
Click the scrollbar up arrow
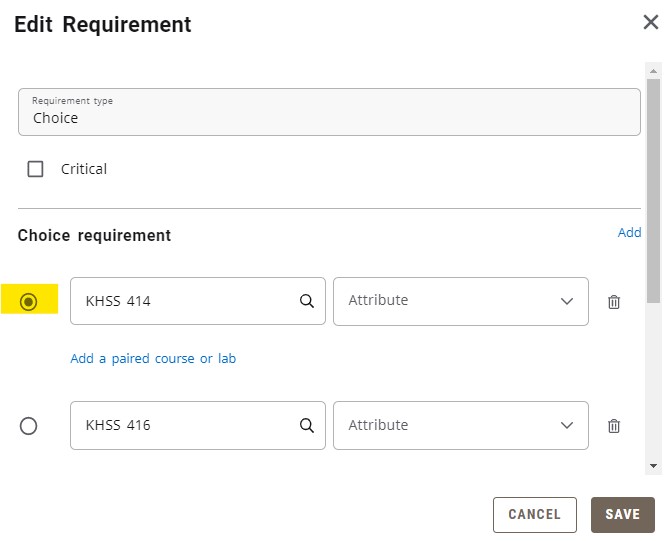(x=653, y=71)
